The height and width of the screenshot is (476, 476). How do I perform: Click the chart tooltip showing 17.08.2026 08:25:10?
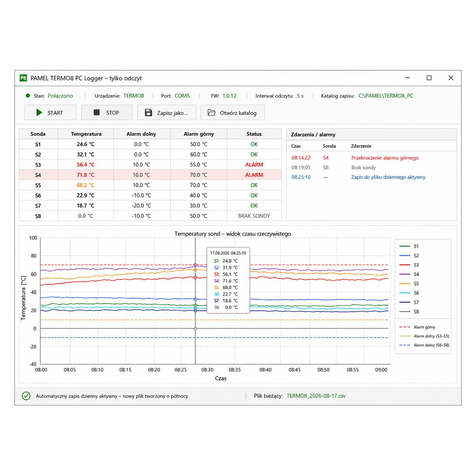[x=228, y=280]
